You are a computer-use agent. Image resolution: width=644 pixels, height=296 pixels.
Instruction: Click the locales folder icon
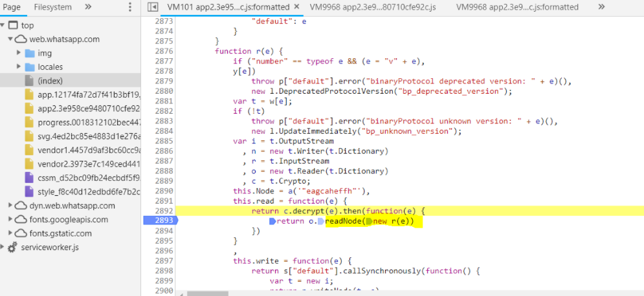tap(30, 67)
